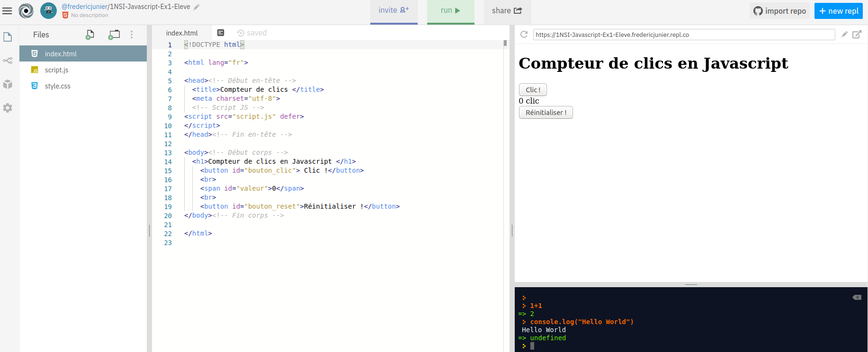Click the script src="script.js" code line
Image resolution: width=868 pixels, height=352 pixels.
tap(244, 116)
